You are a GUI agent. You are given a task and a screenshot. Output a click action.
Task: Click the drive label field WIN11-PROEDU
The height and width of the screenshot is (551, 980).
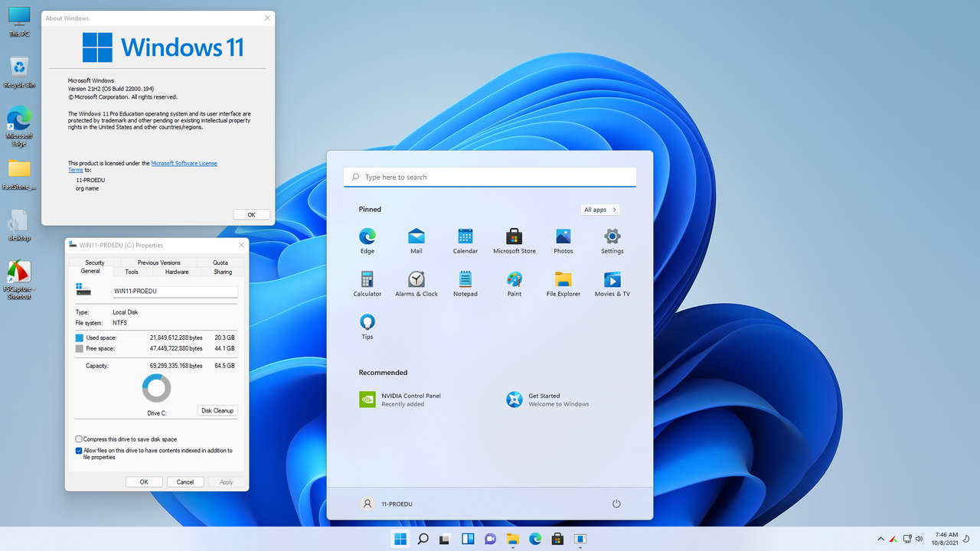tap(175, 292)
